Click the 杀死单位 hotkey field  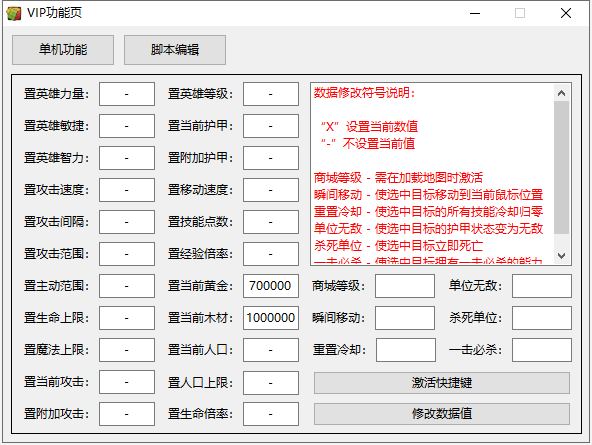(x=542, y=318)
